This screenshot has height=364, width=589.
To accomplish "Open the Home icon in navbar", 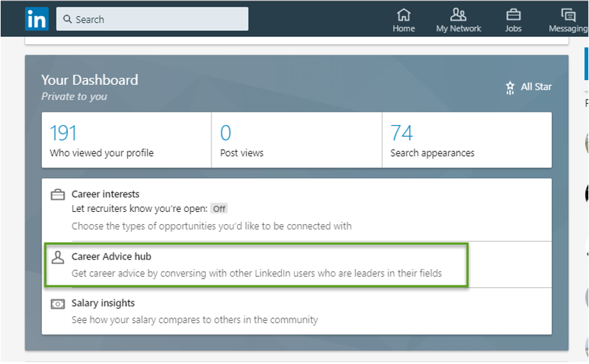I will click(x=404, y=15).
